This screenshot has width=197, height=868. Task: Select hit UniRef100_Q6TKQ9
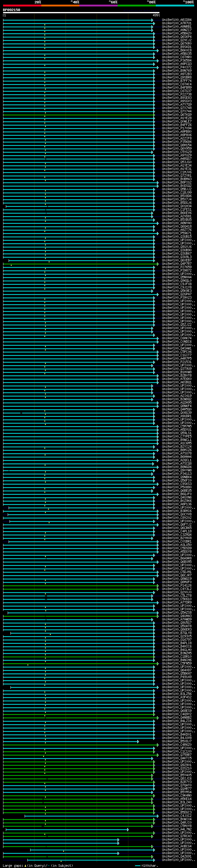click(x=176, y=115)
